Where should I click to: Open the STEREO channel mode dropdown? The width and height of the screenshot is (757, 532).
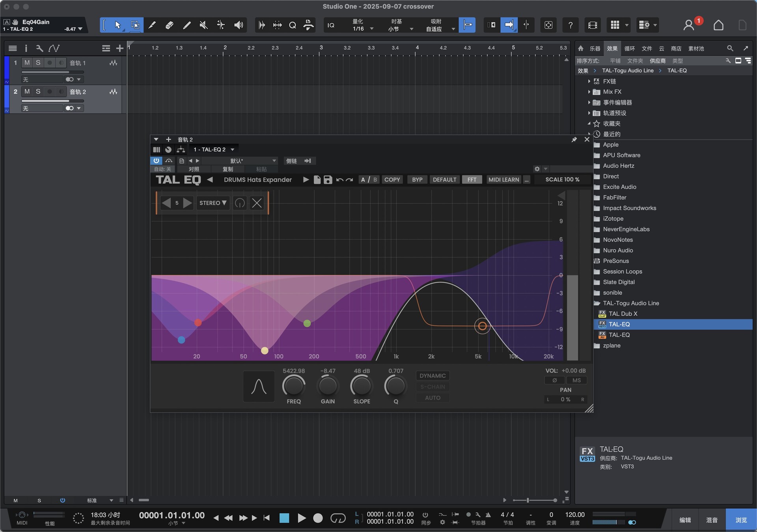point(213,203)
